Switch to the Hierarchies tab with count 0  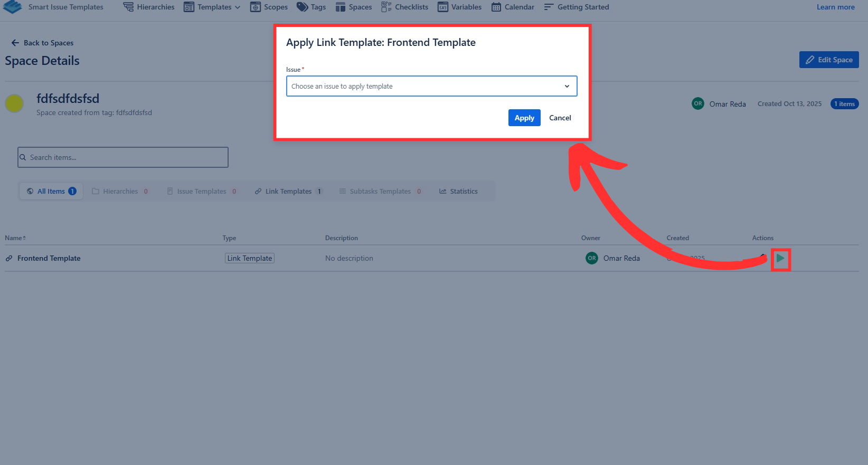point(120,191)
